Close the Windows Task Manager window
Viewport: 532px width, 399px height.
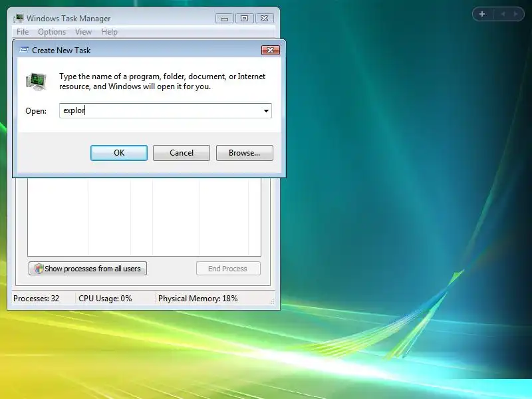pyautogui.click(x=264, y=19)
